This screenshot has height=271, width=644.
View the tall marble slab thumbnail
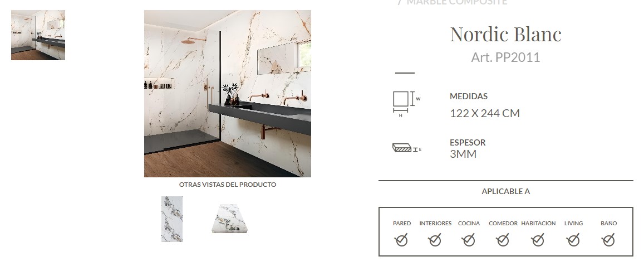[172, 219]
